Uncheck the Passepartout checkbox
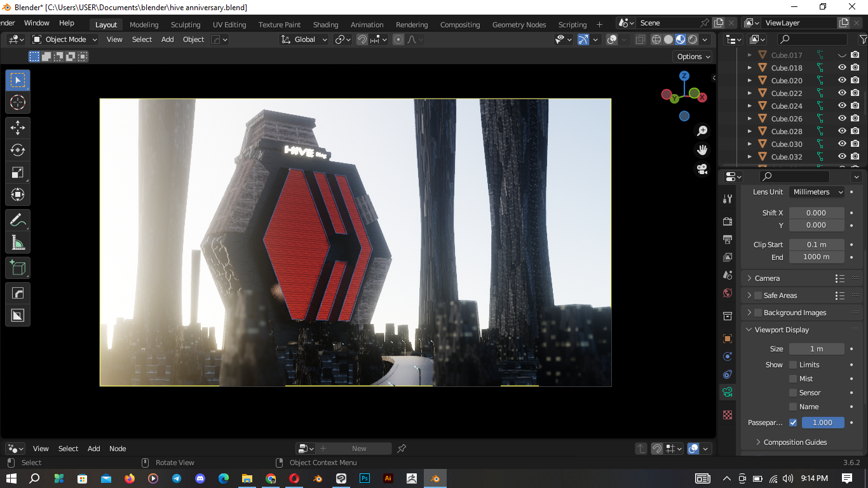This screenshot has width=868, height=488. (793, 423)
